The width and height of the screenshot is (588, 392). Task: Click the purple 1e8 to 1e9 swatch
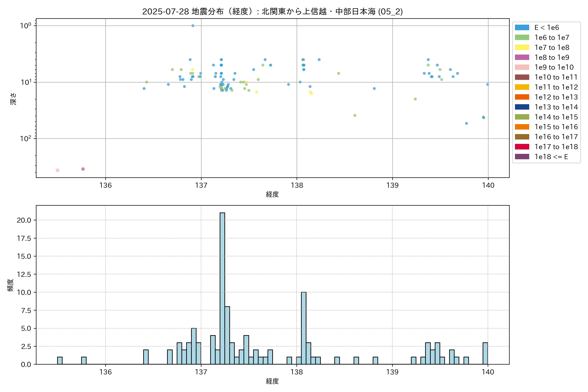522,57
